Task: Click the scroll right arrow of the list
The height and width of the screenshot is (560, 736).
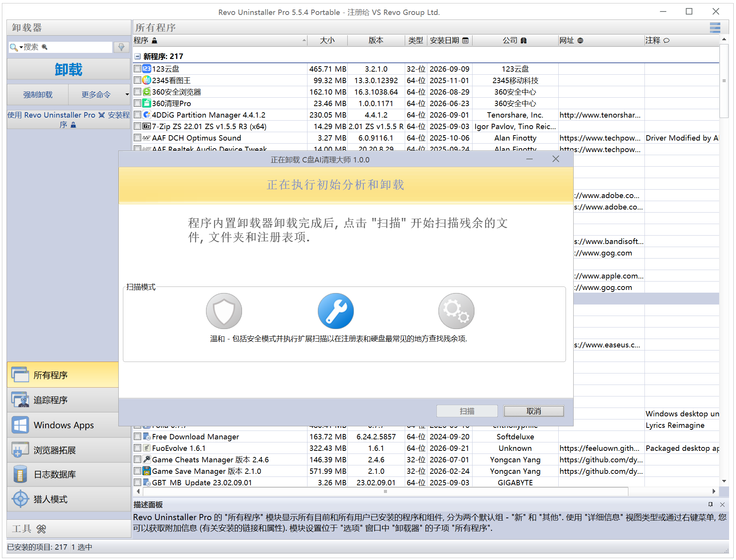Action: 714,491
